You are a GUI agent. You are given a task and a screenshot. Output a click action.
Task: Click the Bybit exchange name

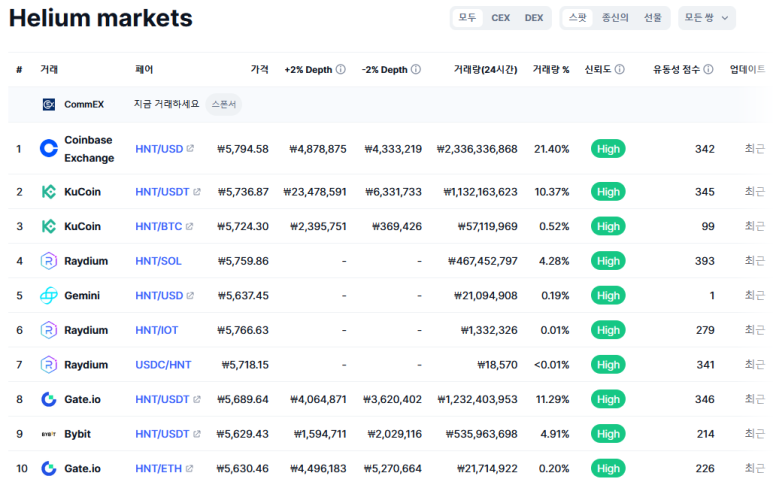click(77, 434)
